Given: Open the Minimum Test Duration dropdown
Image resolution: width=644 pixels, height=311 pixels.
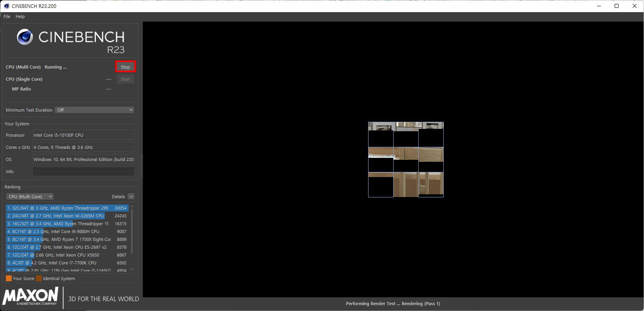Looking at the screenshot, I should [94, 110].
